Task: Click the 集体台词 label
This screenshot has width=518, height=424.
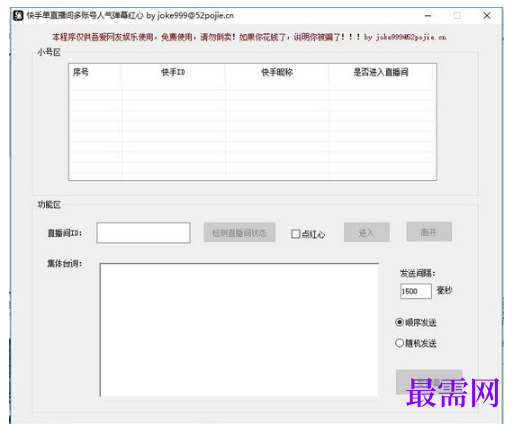Action: tap(64, 264)
